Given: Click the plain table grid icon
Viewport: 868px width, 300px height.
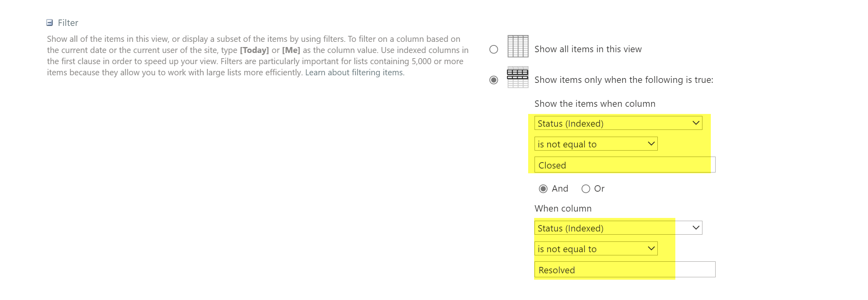Looking at the screenshot, I should click(x=518, y=46).
